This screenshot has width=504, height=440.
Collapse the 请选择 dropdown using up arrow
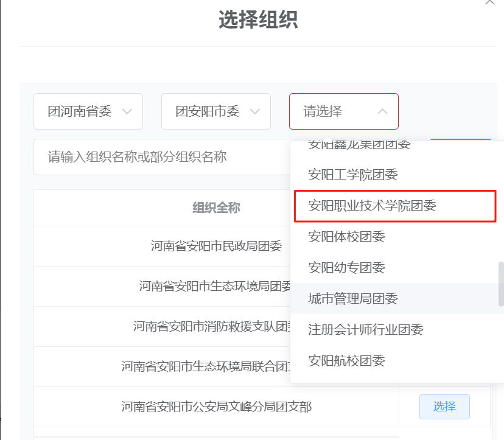pyautogui.click(x=382, y=111)
